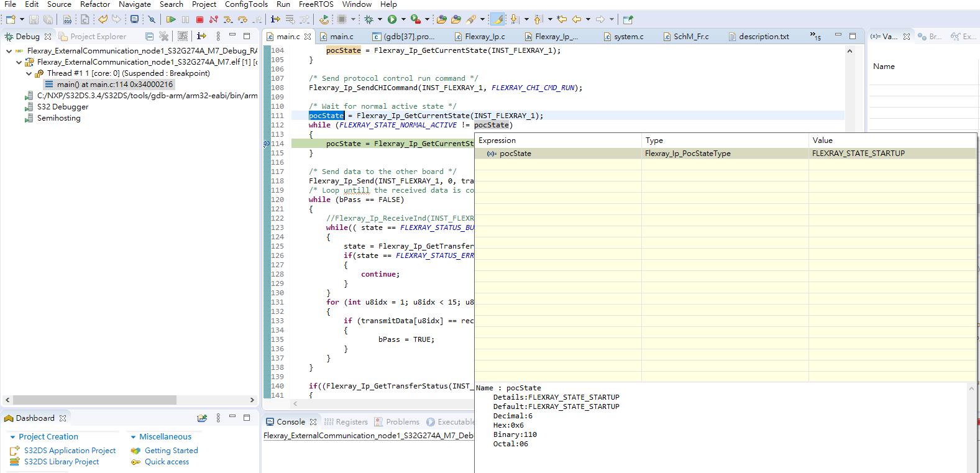Click the Step Into icon
Screen dimensions: 980x473
(x=228, y=20)
